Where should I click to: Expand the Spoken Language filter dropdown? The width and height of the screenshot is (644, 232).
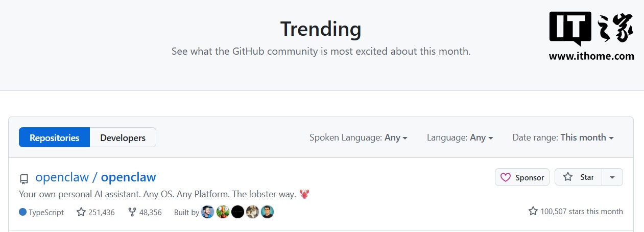pyautogui.click(x=358, y=137)
